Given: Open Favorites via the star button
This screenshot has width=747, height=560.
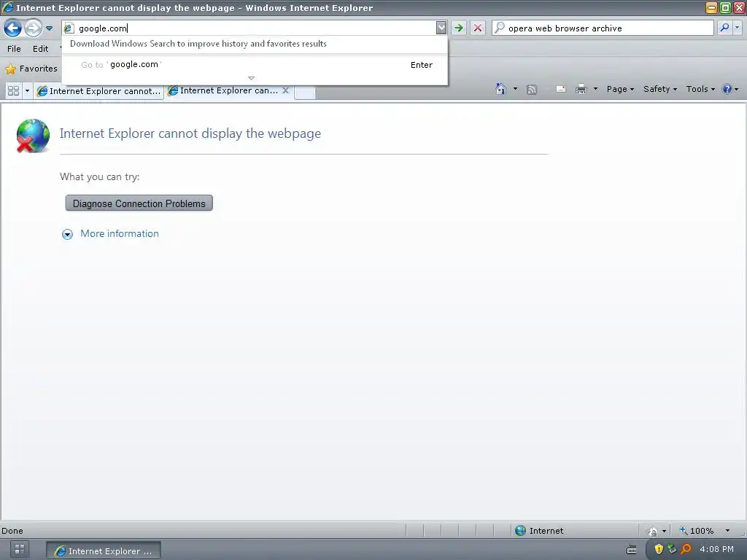Looking at the screenshot, I should tap(31, 69).
